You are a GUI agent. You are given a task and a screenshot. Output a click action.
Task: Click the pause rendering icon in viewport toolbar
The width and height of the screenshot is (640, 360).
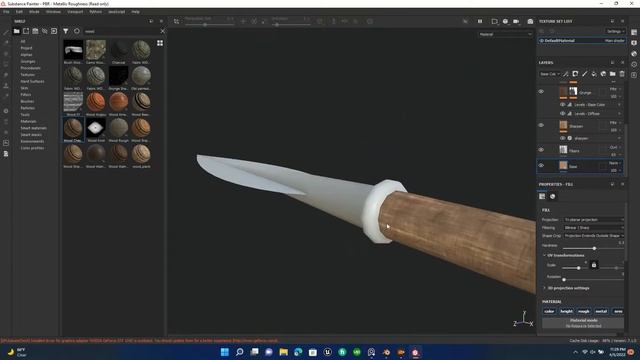coord(480,21)
